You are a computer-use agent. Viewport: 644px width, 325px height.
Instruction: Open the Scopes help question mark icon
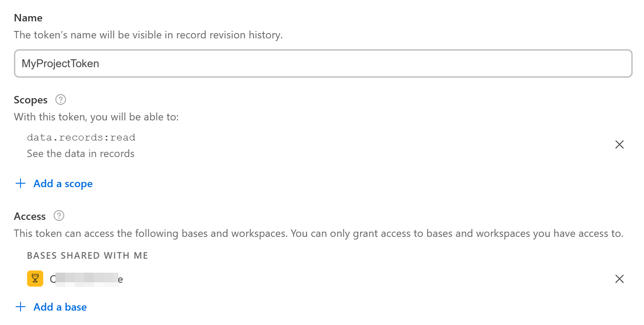pyautogui.click(x=61, y=100)
